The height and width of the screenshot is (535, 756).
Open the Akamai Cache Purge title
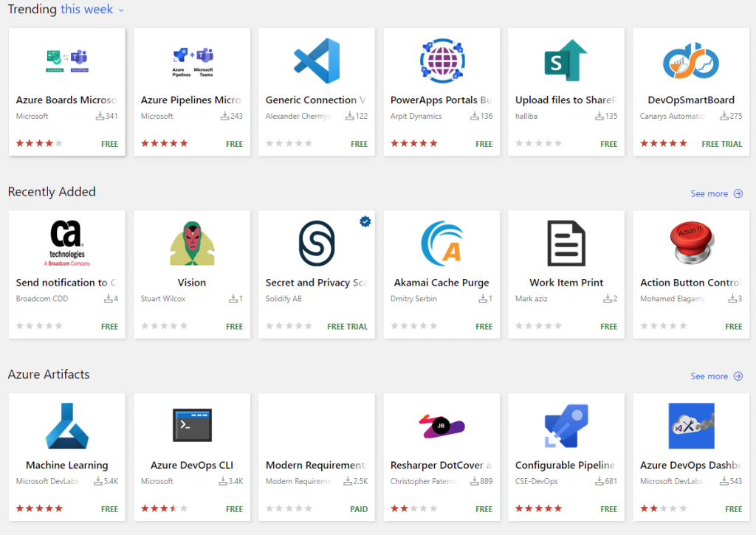pyautogui.click(x=441, y=283)
